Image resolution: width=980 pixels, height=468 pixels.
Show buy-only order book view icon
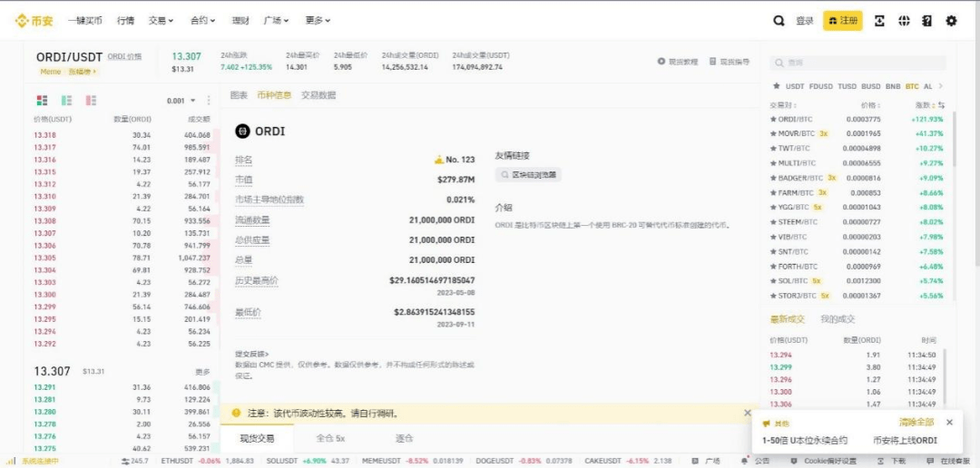(x=66, y=100)
